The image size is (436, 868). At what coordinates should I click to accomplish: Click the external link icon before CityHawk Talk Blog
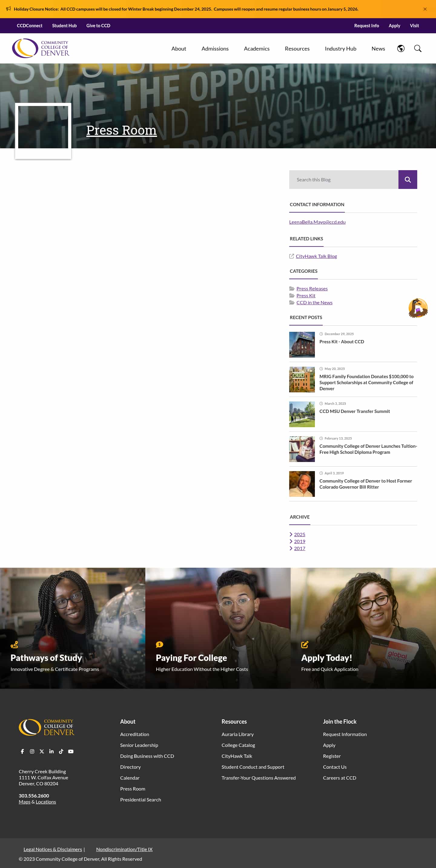[x=292, y=256]
